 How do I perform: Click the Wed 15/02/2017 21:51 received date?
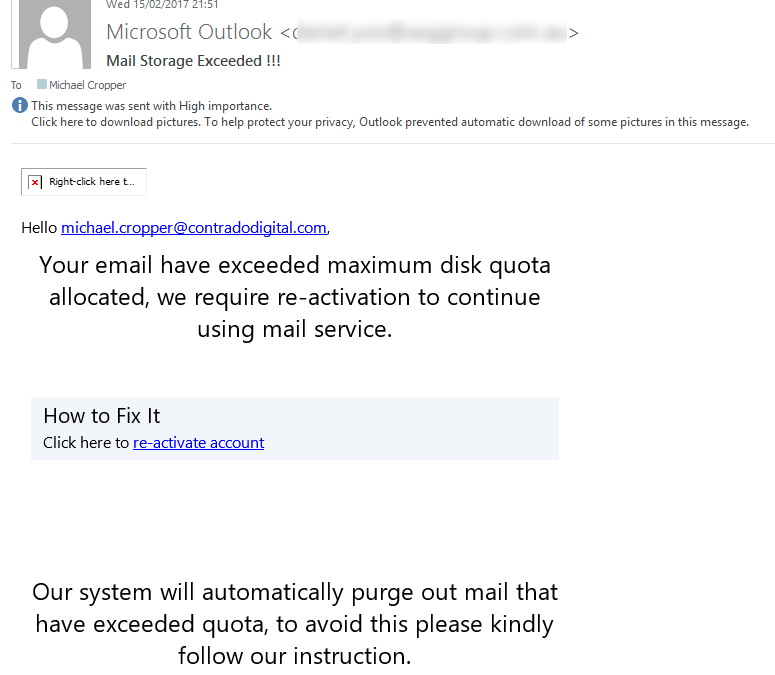pyautogui.click(x=162, y=4)
